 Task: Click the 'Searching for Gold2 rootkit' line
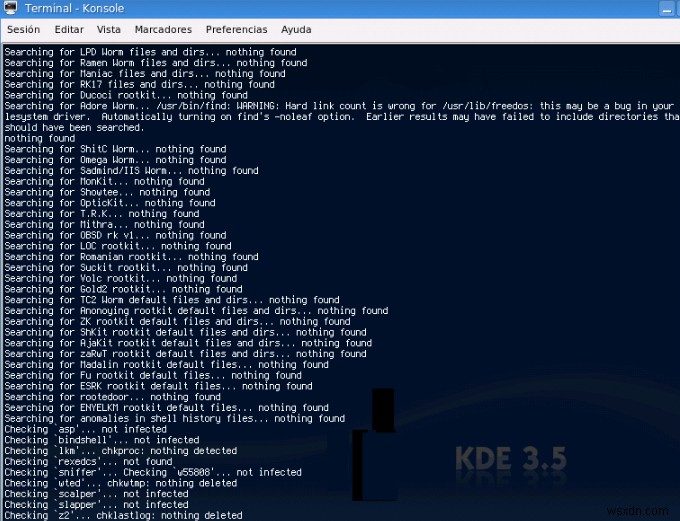124,289
